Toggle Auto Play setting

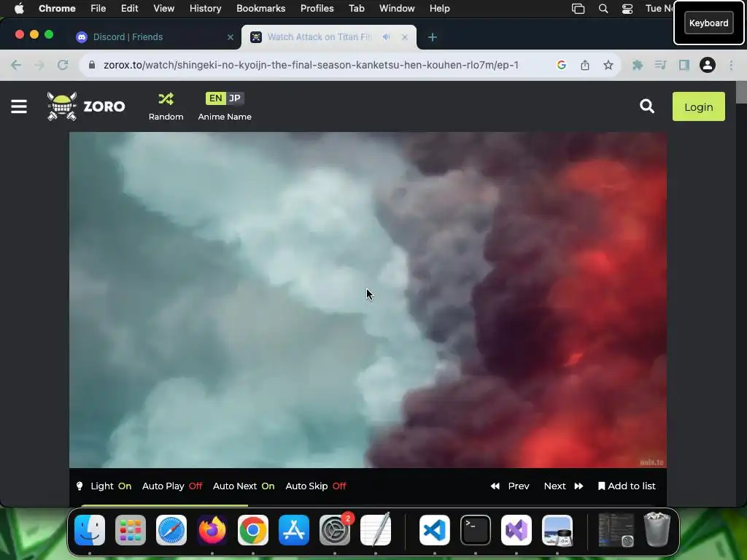click(x=172, y=486)
